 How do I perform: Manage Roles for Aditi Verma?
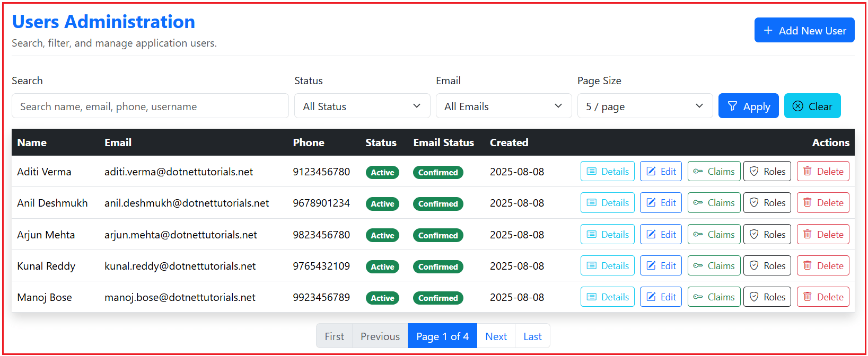(x=767, y=171)
